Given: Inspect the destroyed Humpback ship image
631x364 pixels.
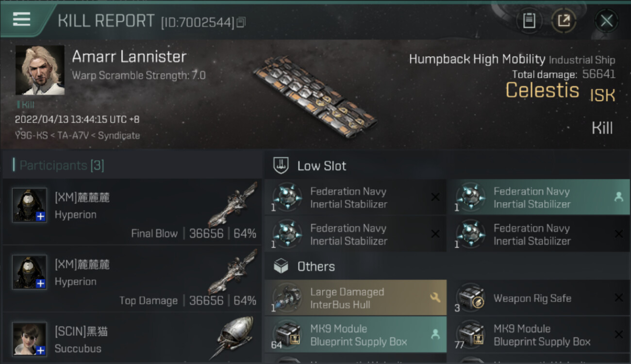Looking at the screenshot, I should click(315, 96).
